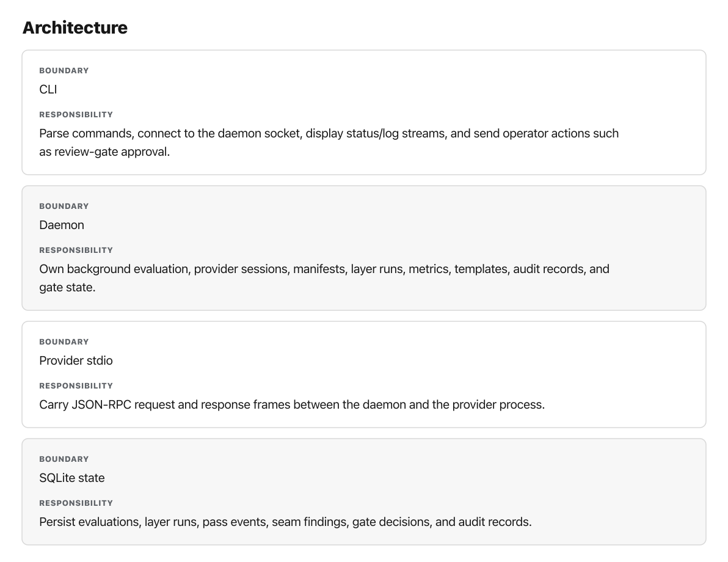Select the Daemon responsibility description

click(x=324, y=278)
